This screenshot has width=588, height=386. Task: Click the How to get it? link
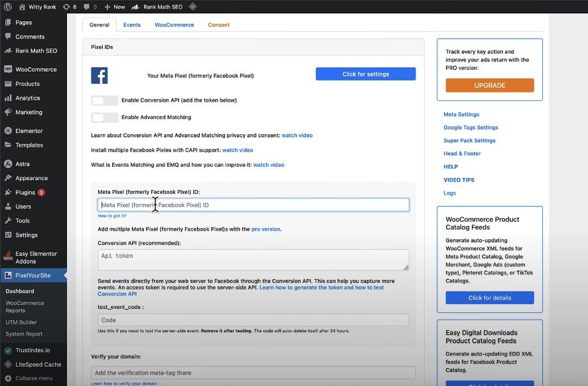pos(111,216)
